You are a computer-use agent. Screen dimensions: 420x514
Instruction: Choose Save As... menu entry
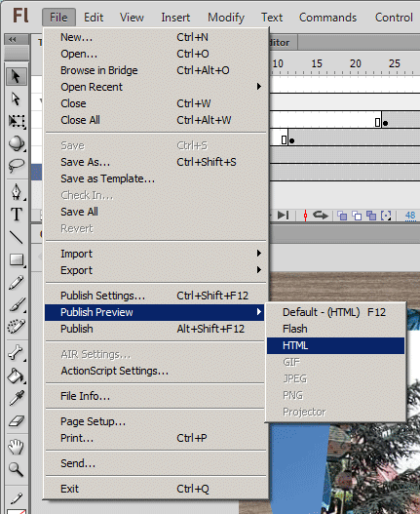(155, 162)
